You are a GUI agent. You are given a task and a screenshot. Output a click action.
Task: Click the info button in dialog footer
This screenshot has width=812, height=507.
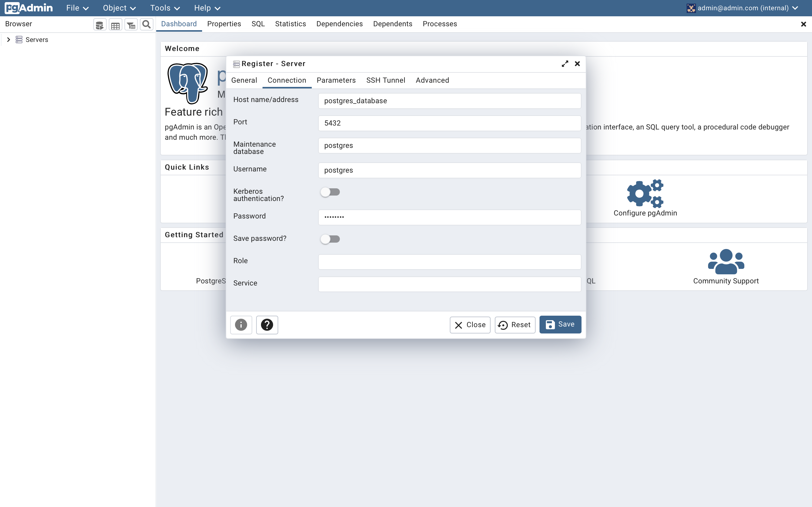[x=241, y=325]
